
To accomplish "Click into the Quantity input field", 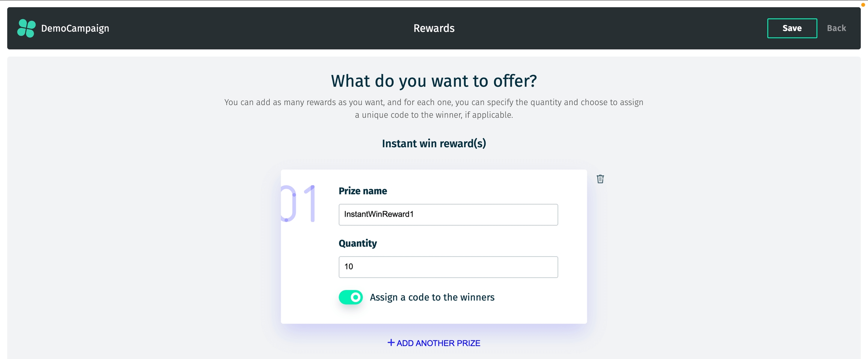I will pyautogui.click(x=448, y=267).
